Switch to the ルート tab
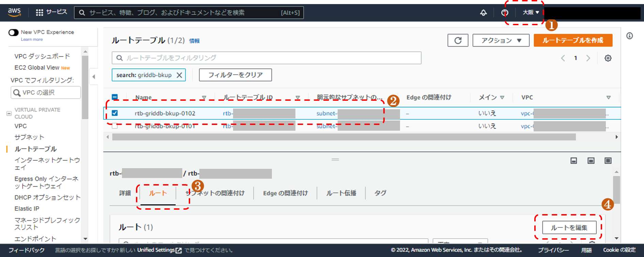Image resolution: width=644 pixels, height=257 pixels. (158, 193)
